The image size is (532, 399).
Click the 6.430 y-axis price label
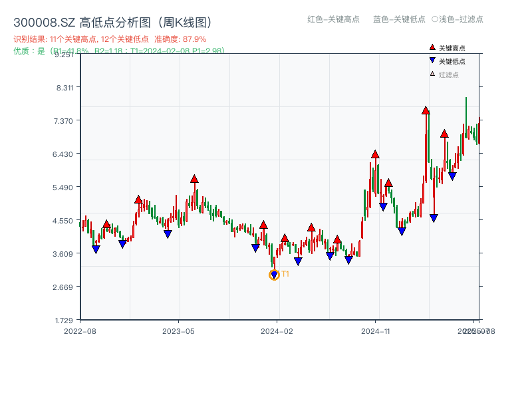pyautogui.click(x=63, y=154)
